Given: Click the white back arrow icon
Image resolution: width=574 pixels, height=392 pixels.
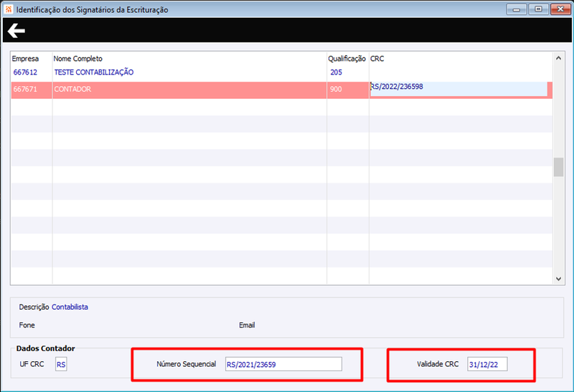Looking at the screenshot, I should tap(17, 31).
